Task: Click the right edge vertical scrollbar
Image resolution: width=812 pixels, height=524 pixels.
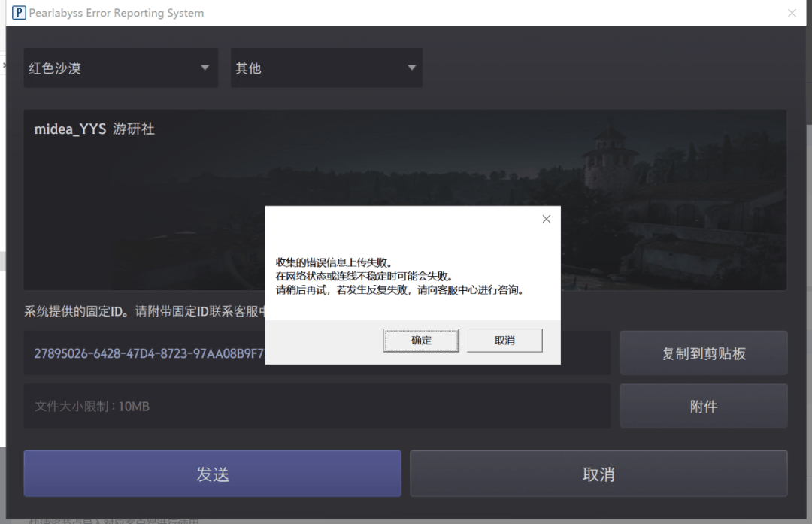Action: click(807, 75)
